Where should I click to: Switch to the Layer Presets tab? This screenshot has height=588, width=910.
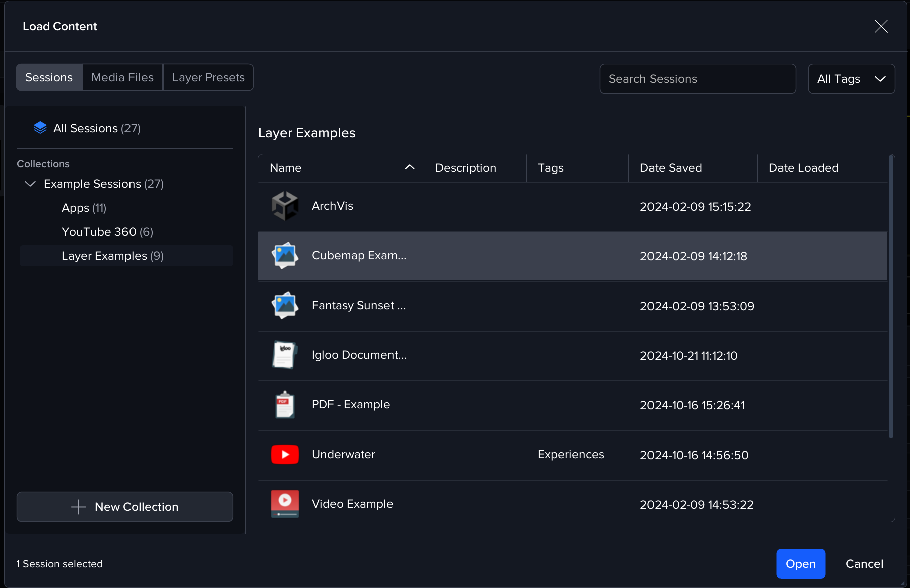coord(208,77)
